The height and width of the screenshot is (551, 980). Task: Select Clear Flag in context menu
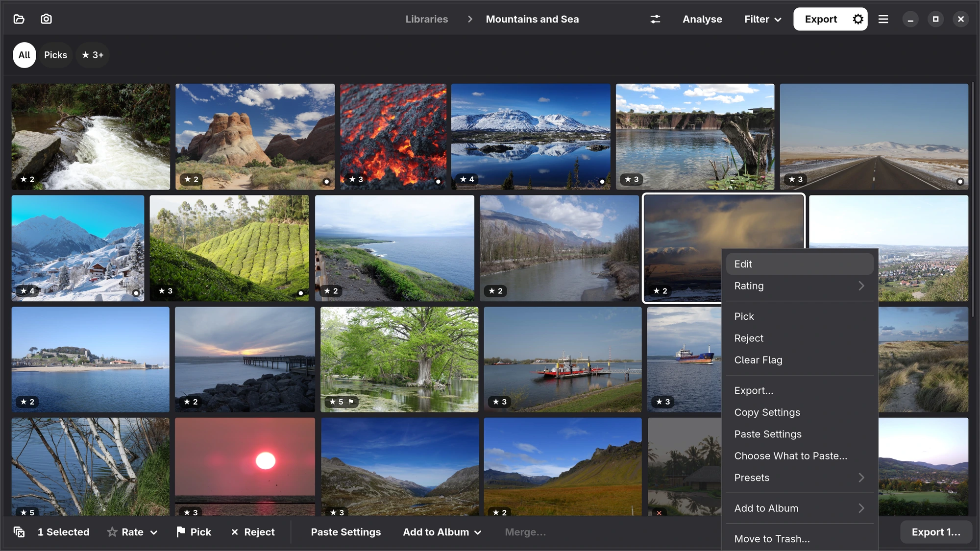click(800, 360)
